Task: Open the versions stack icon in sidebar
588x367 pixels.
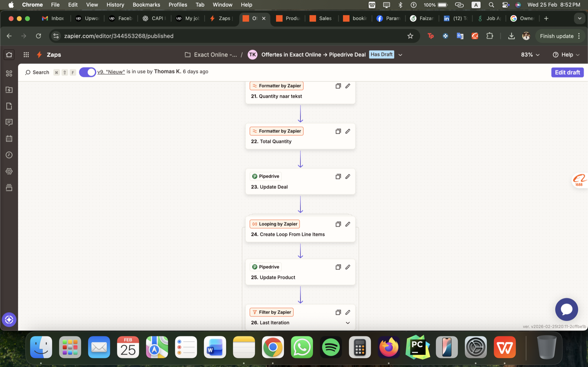Action: [x=9, y=188]
